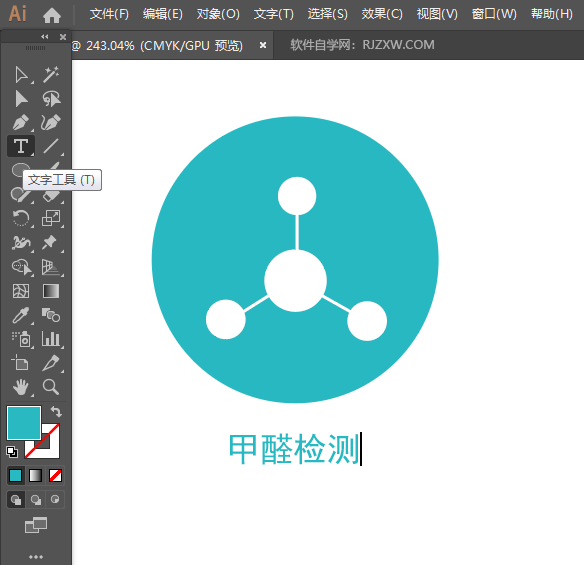Open the 效果(C) menu
The height and width of the screenshot is (565, 584).
point(382,14)
